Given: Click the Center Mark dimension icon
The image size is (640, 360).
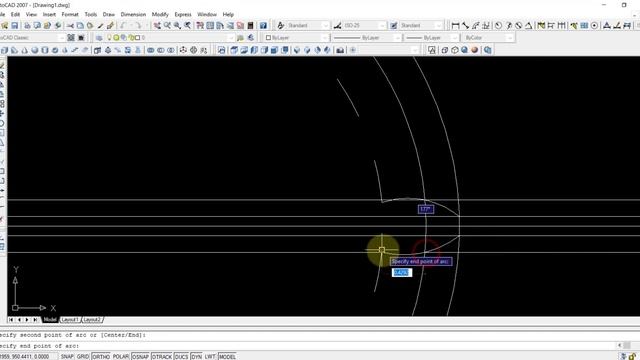Looking at the screenshot, I should [594, 25].
